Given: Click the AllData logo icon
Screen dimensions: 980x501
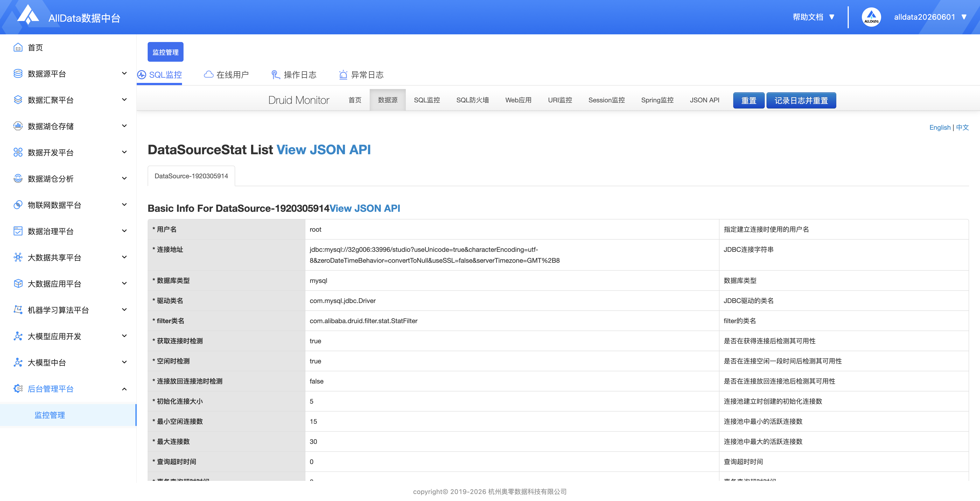Looking at the screenshot, I should point(28,15).
